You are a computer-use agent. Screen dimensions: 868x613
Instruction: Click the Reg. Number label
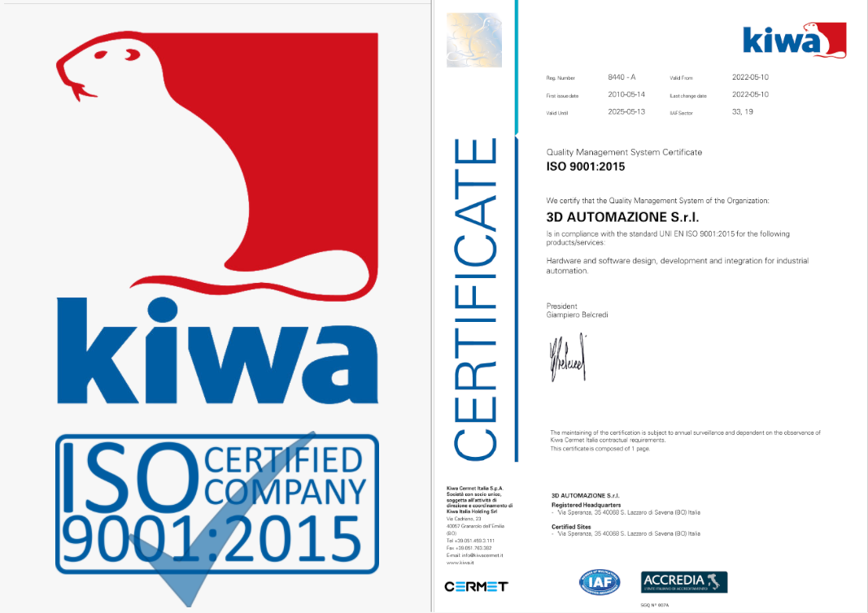(560, 78)
